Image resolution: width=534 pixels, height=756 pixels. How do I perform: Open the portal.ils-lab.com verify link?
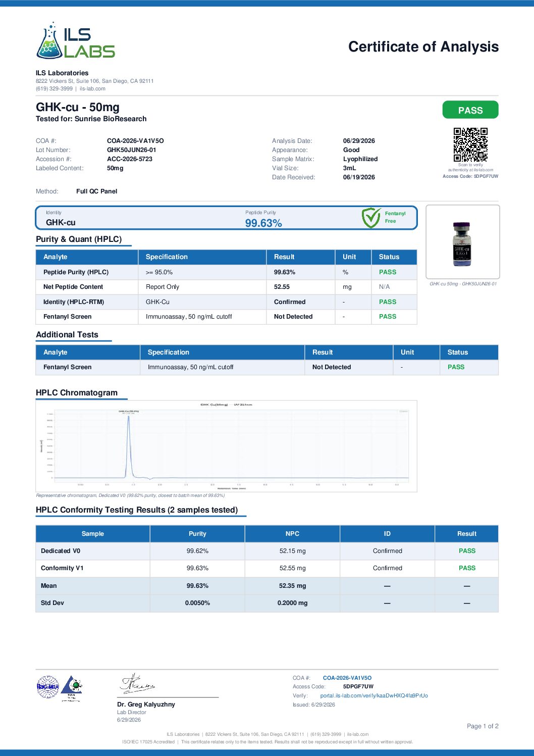(x=374, y=695)
